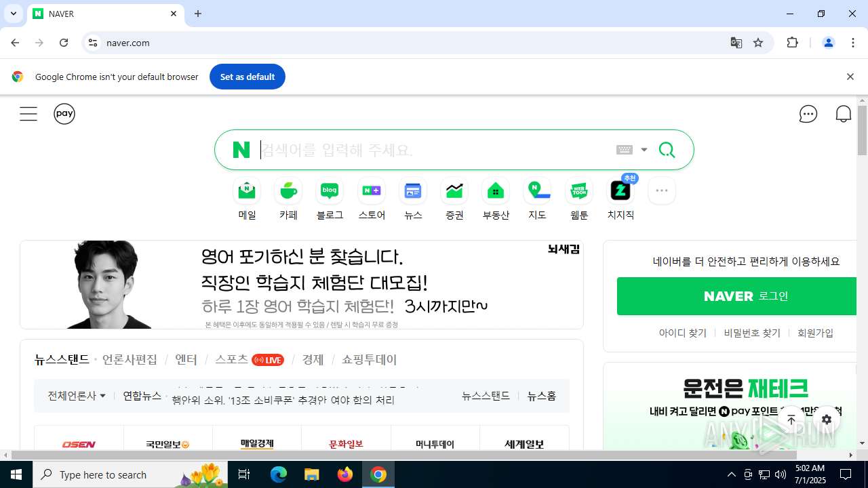Open Windows Start menu

(16, 474)
